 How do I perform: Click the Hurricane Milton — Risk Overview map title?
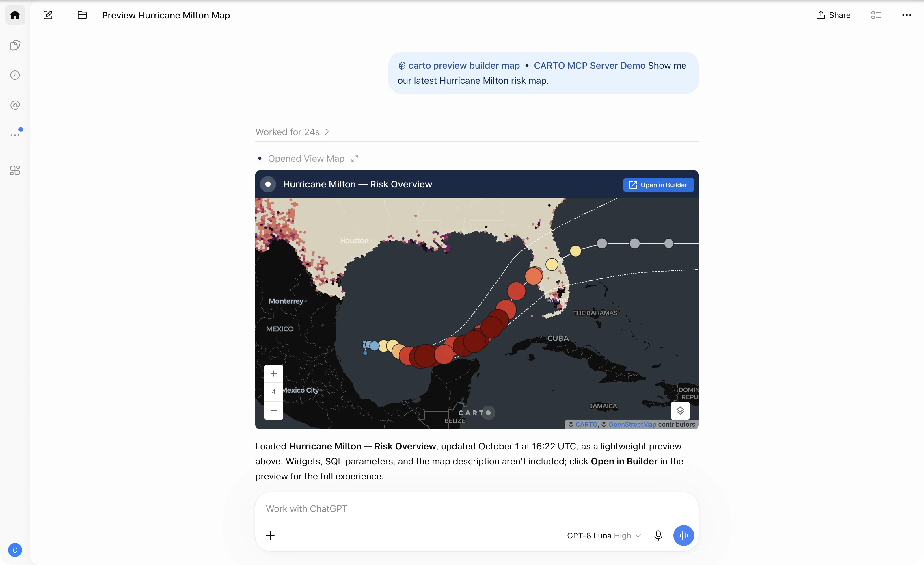tap(357, 184)
